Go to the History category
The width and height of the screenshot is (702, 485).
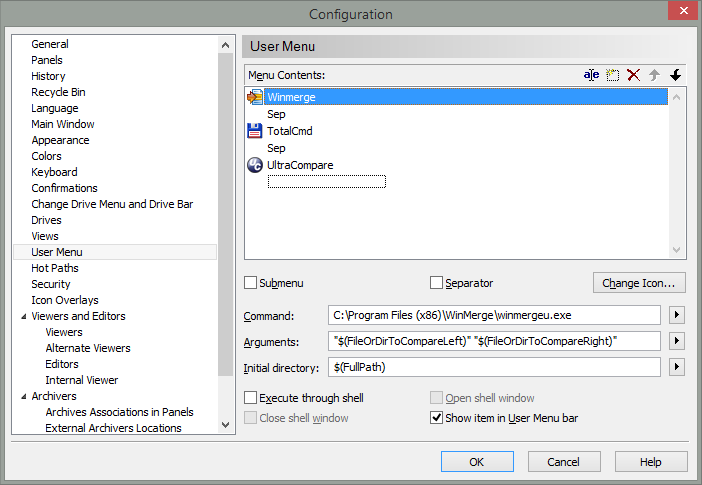click(48, 76)
